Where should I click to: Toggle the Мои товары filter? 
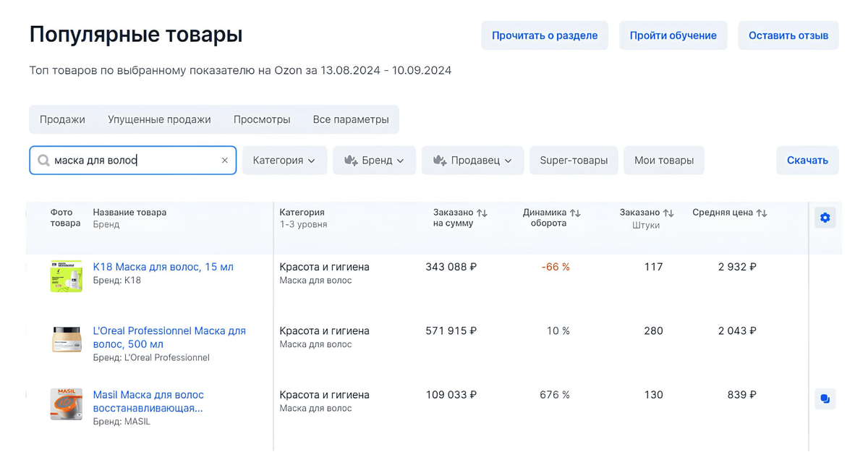click(663, 161)
